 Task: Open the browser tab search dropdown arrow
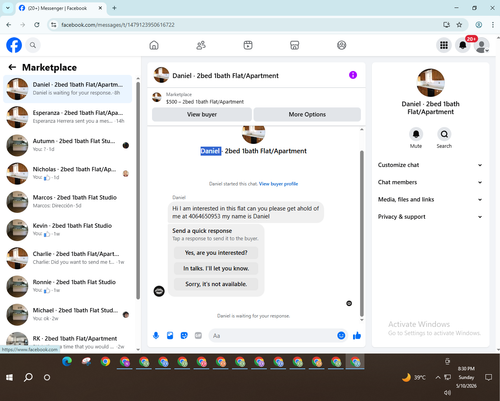click(x=7, y=8)
